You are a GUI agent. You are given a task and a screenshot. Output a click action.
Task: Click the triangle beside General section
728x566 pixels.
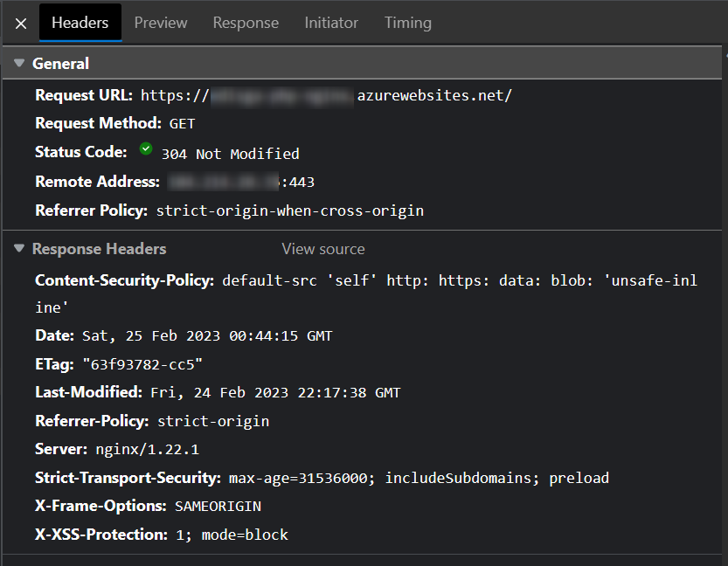tap(18, 63)
